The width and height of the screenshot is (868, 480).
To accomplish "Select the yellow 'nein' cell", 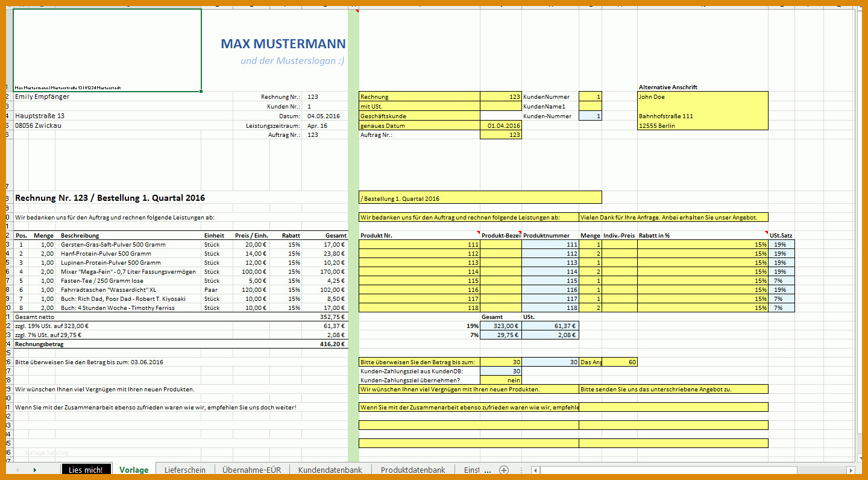I will [501, 381].
